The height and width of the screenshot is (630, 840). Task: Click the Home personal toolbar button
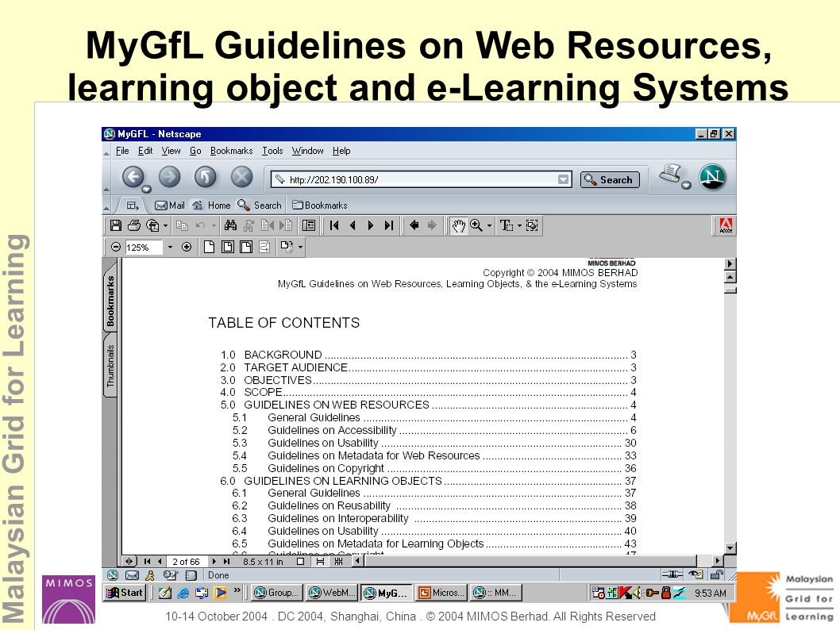(212, 206)
